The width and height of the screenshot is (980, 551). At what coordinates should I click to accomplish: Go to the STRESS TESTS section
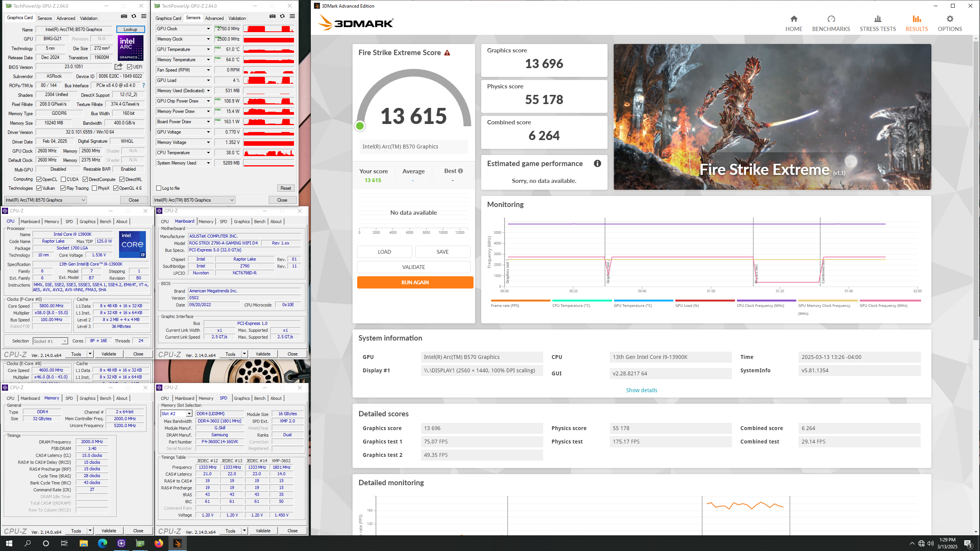pos(877,23)
